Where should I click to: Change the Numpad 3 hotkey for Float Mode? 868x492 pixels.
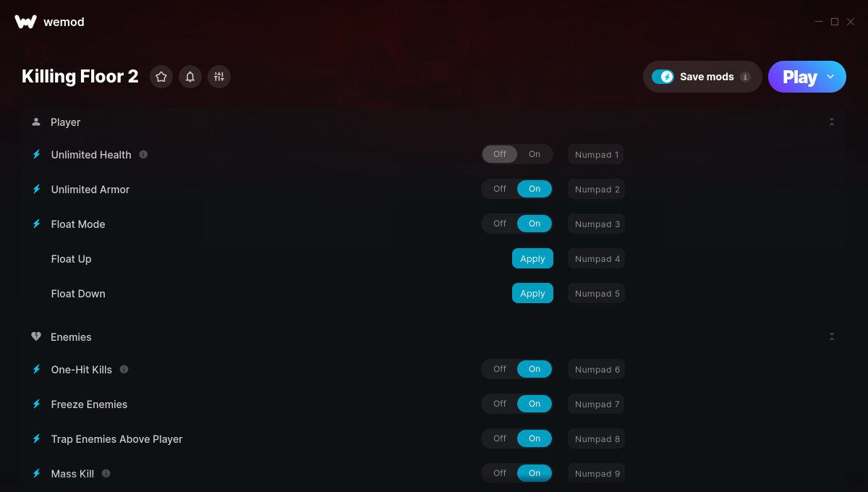pos(597,224)
